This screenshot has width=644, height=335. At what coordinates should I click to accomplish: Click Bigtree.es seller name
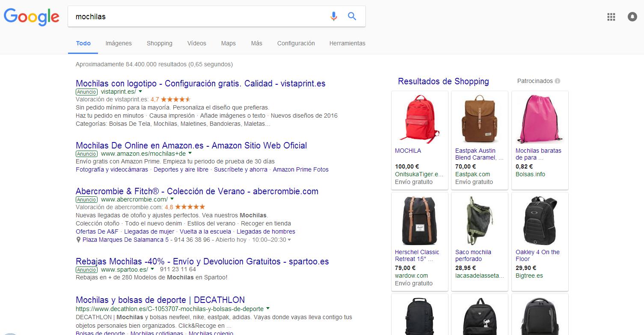tap(529, 276)
